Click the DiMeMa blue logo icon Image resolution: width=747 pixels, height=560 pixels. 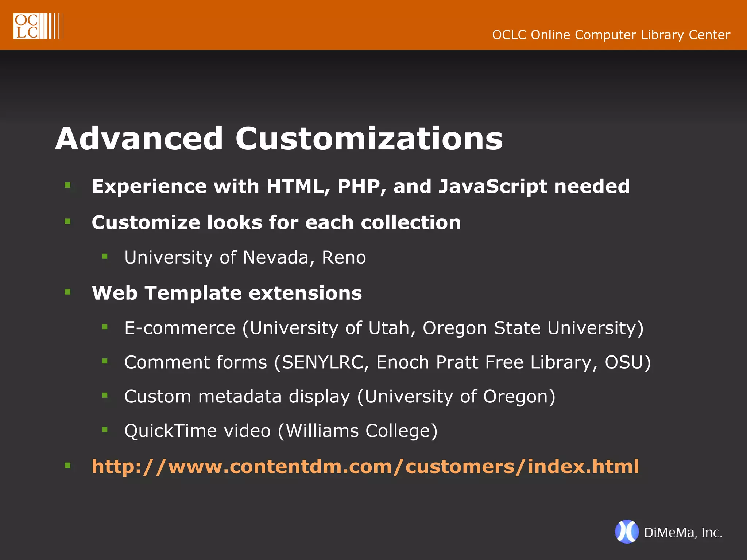point(627,532)
